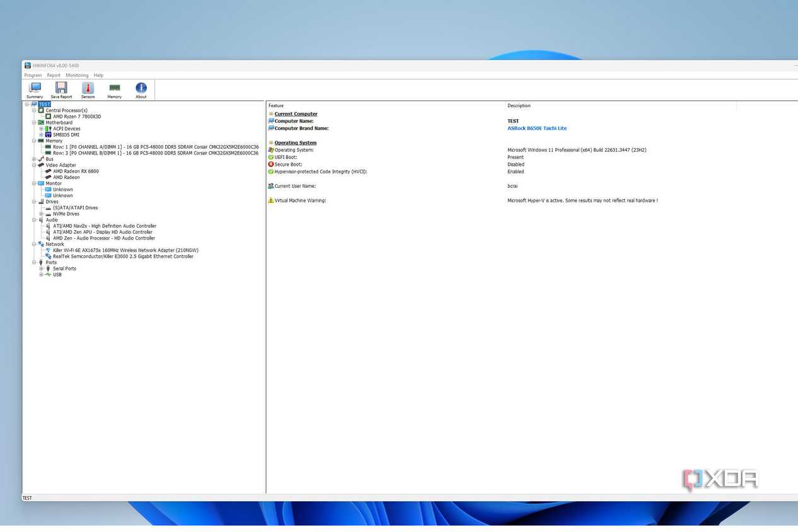
Task: Click the UEFI Boot green check icon
Action: click(x=271, y=157)
